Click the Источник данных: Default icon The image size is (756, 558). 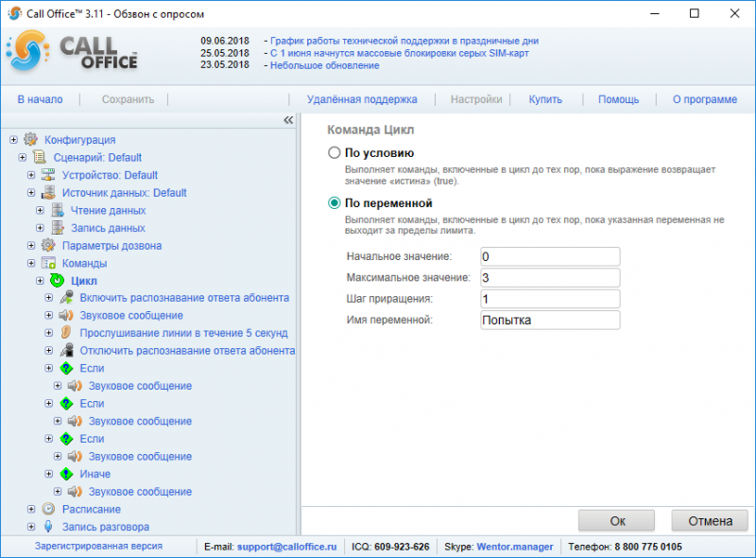(48, 193)
